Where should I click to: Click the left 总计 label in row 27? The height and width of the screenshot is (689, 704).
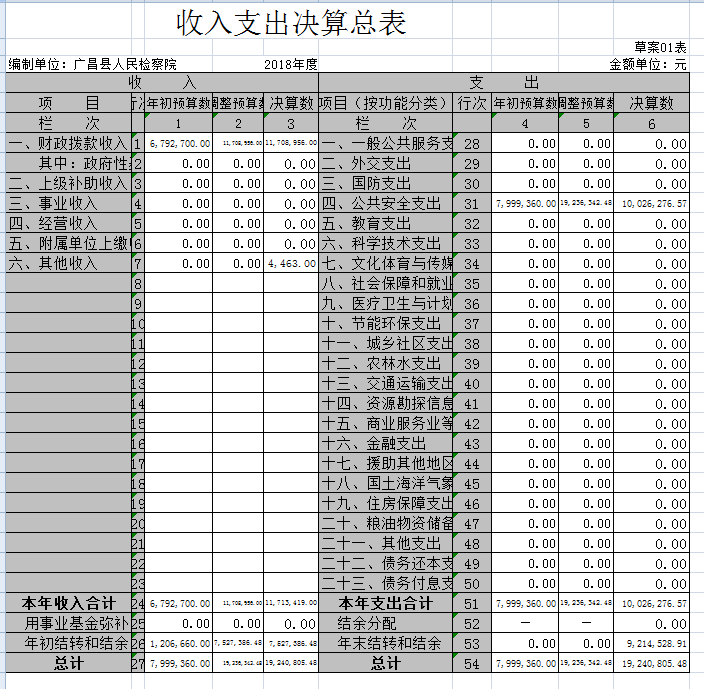[69, 663]
